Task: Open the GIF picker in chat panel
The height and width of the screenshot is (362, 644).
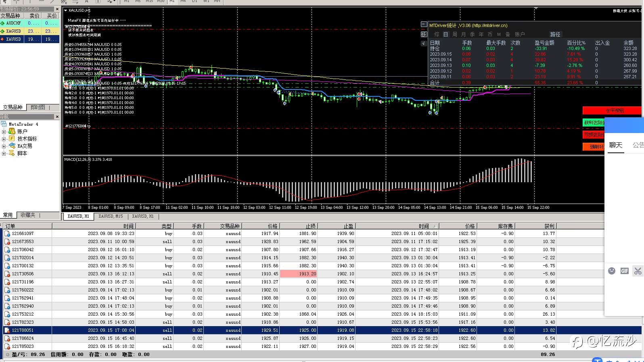Action: click(x=625, y=271)
